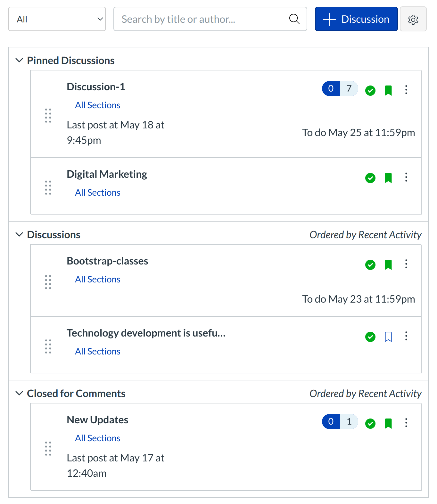This screenshot has width=437, height=504.
Task: Open New Updates options menu
Action: click(406, 423)
